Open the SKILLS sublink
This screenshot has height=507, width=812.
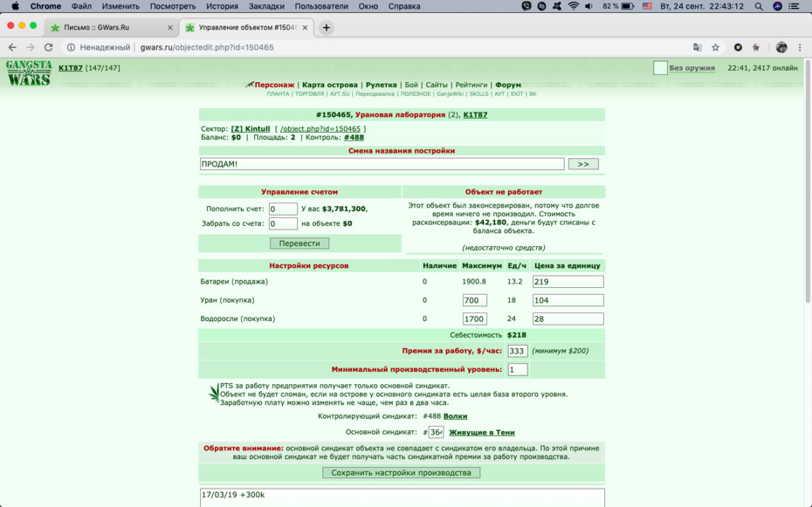click(479, 94)
